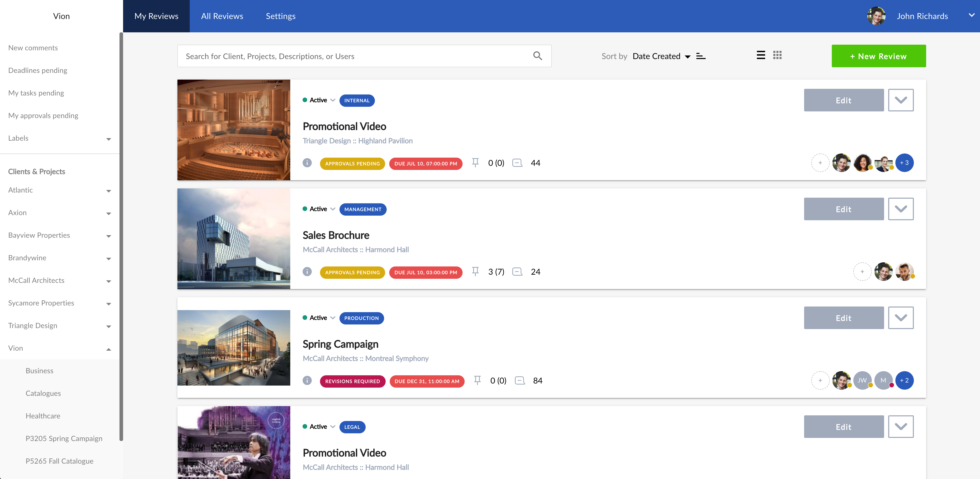980x479 pixels.
Task: Change Active status on Promotional Video
Action: coord(333,100)
